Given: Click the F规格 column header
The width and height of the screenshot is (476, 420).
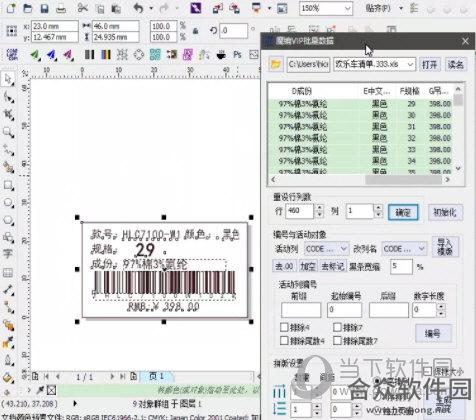Looking at the screenshot, I should [409, 91].
